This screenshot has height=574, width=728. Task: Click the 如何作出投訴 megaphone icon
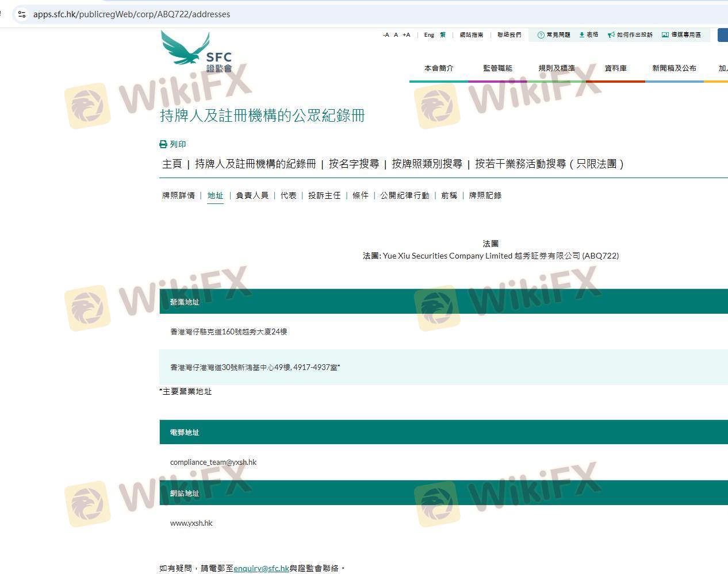(x=611, y=35)
